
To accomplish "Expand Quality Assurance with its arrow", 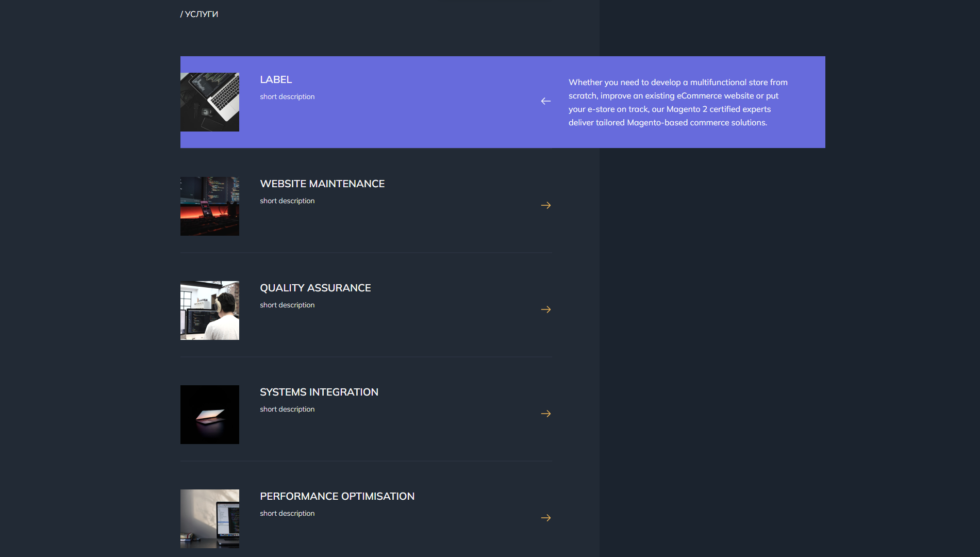I will (x=546, y=309).
